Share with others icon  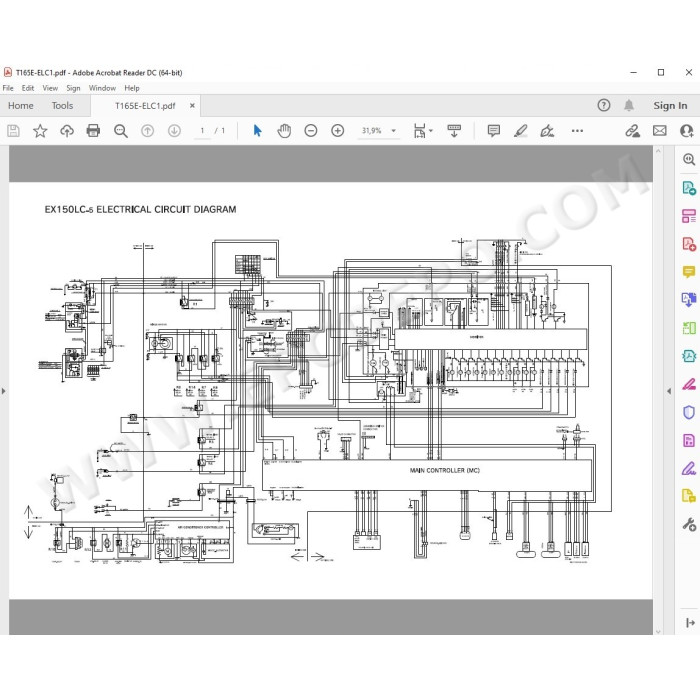[687, 131]
